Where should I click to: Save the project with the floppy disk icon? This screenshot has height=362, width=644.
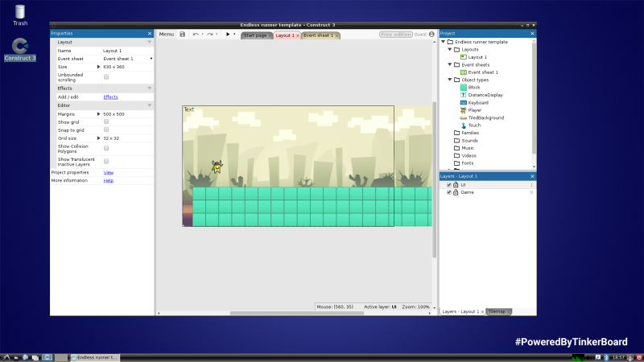(x=183, y=35)
